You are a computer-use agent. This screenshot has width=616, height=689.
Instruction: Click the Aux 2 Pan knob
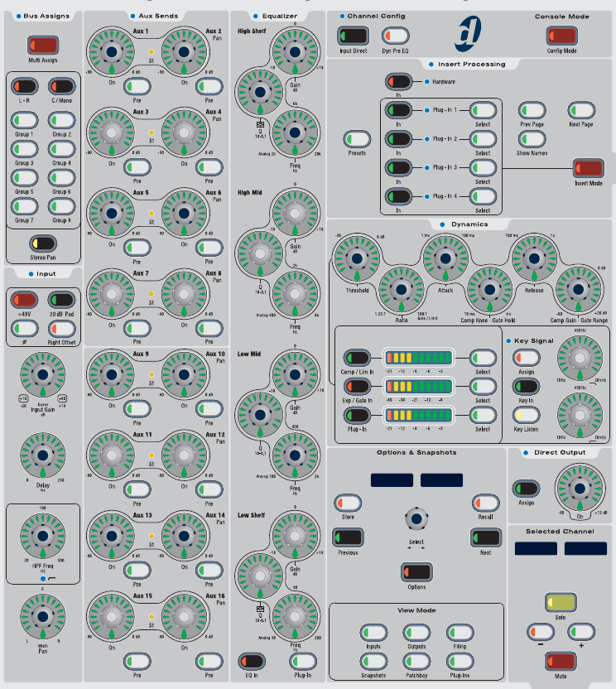(184, 52)
